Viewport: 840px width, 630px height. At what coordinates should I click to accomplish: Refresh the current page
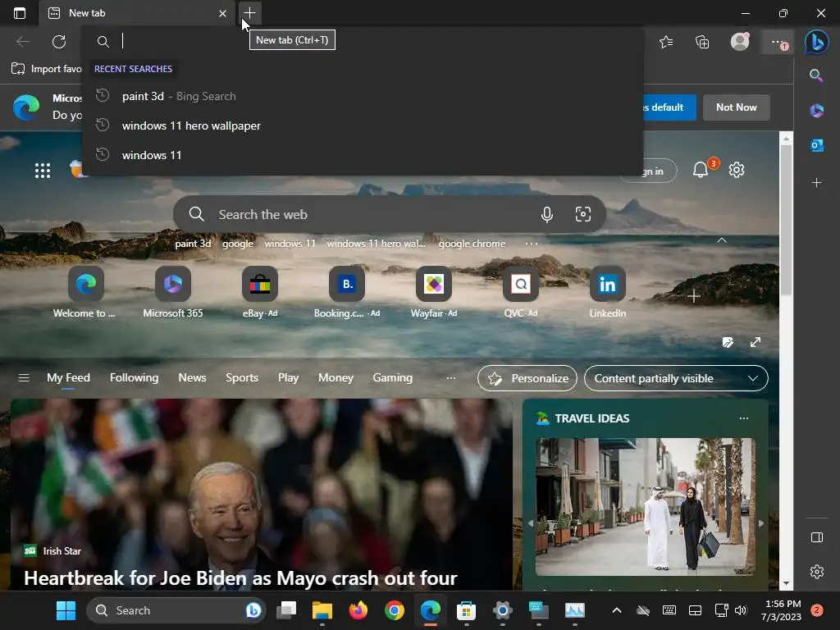click(59, 41)
